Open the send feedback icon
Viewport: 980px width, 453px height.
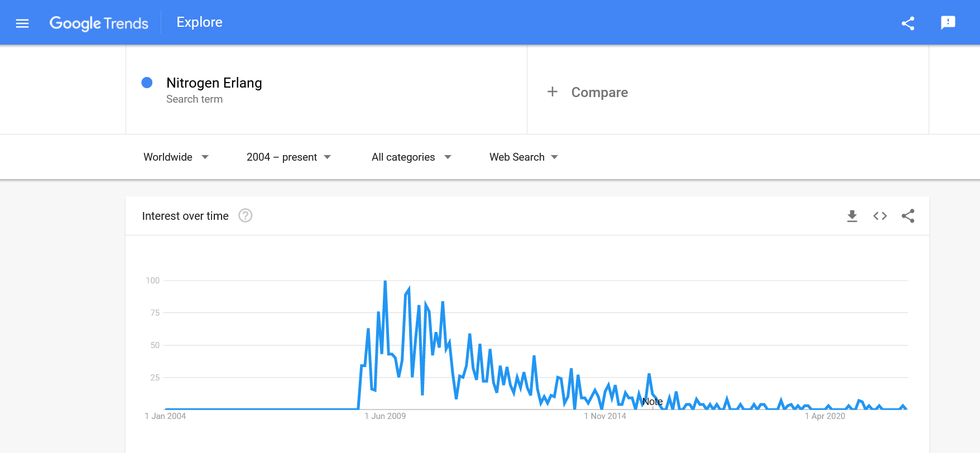click(948, 23)
